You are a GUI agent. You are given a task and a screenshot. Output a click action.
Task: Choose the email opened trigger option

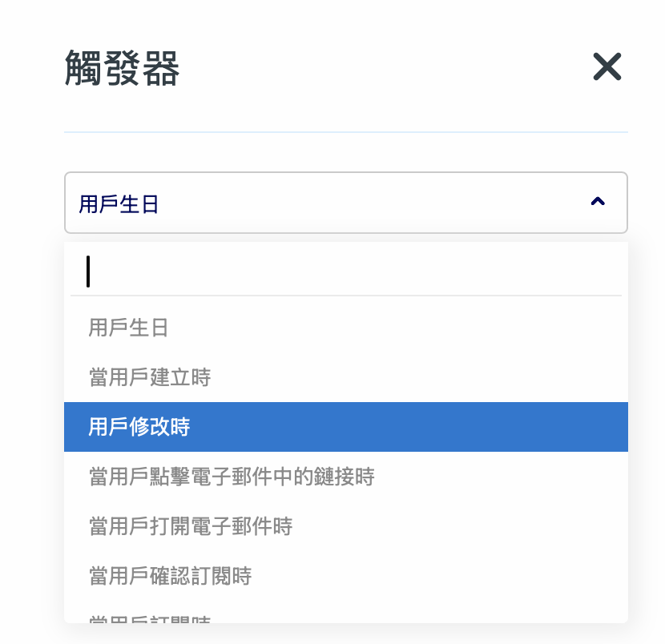click(x=191, y=526)
